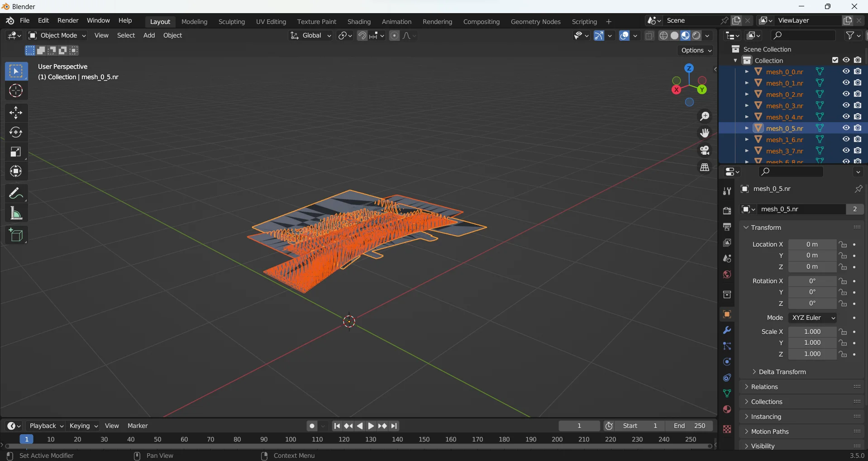868x461 pixels.
Task: Click frame 100 on the timeline
Action: 291,439
